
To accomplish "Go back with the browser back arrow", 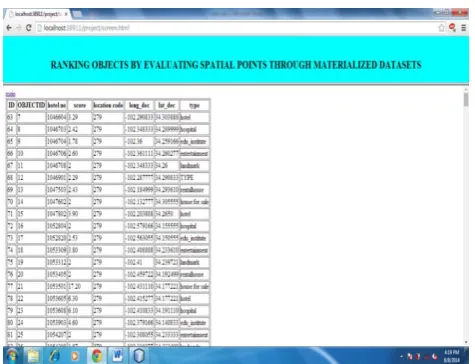I will tap(9, 28).
